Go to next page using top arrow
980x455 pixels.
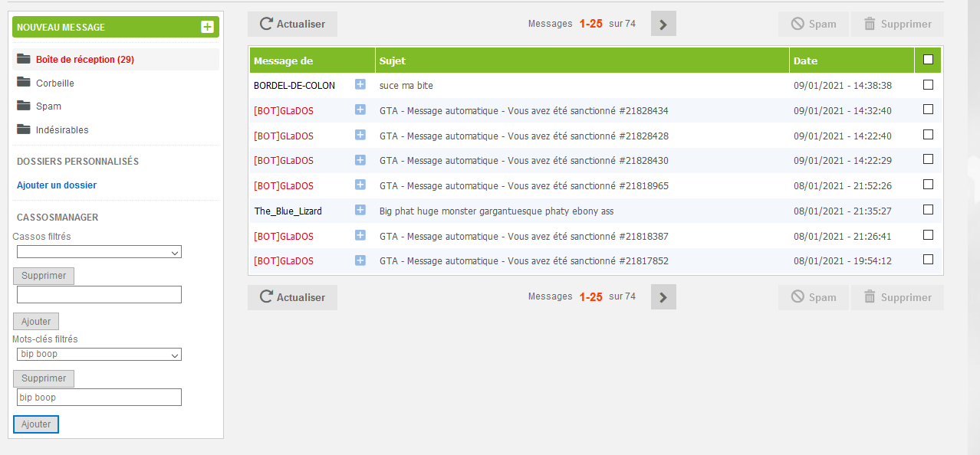pyautogui.click(x=663, y=24)
